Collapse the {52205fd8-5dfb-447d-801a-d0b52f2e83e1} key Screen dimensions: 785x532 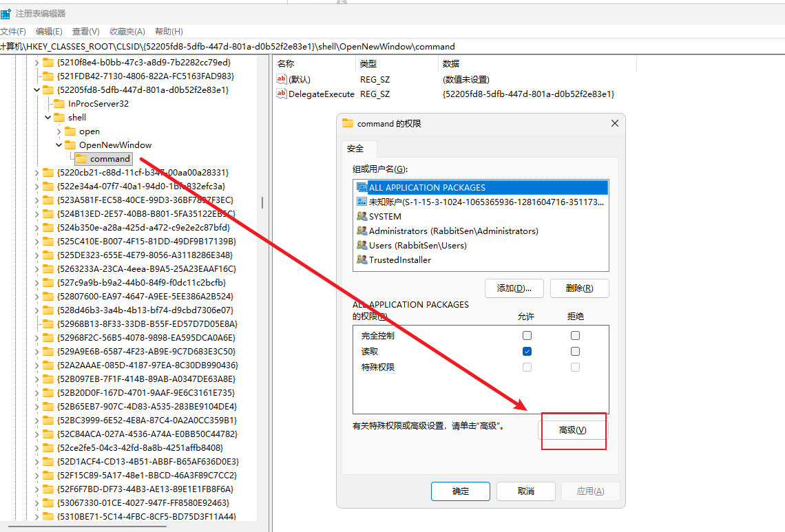[x=36, y=90]
